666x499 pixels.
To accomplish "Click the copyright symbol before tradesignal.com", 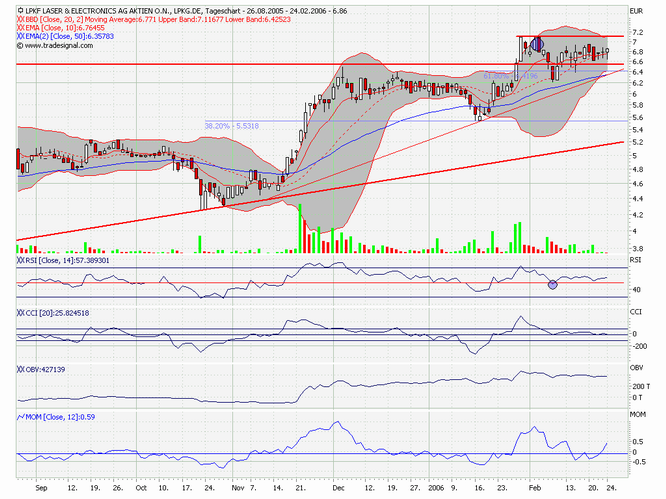I will click(20, 45).
